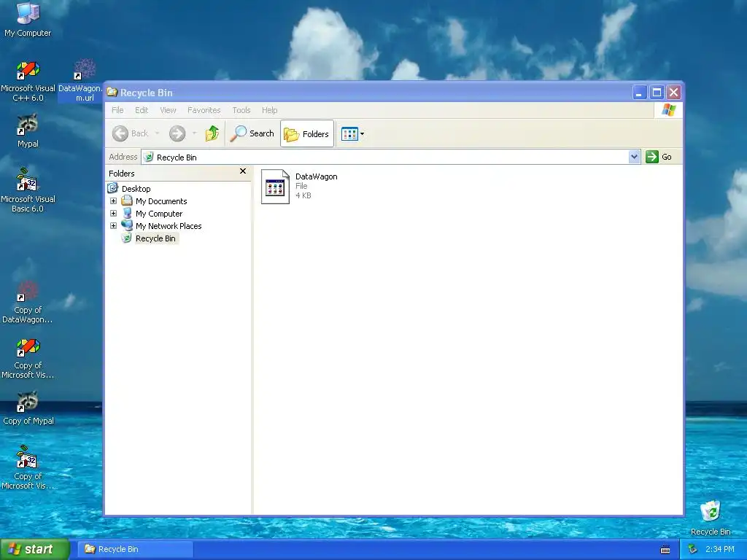
Task: Click the keyboard tray icon
Action: [665, 550]
